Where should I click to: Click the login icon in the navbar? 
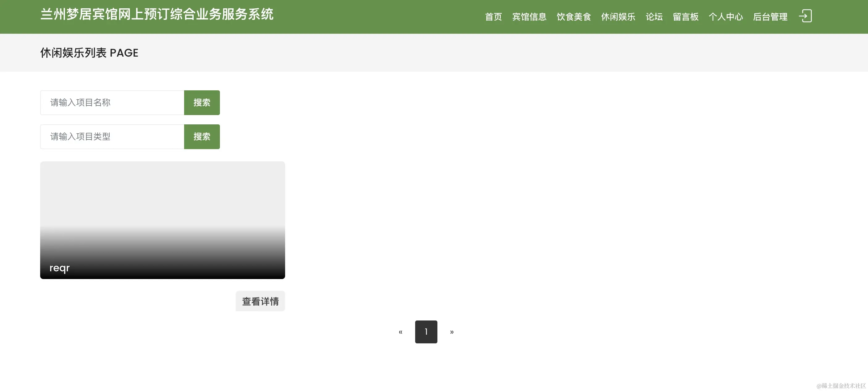pyautogui.click(x=806, y=16)
